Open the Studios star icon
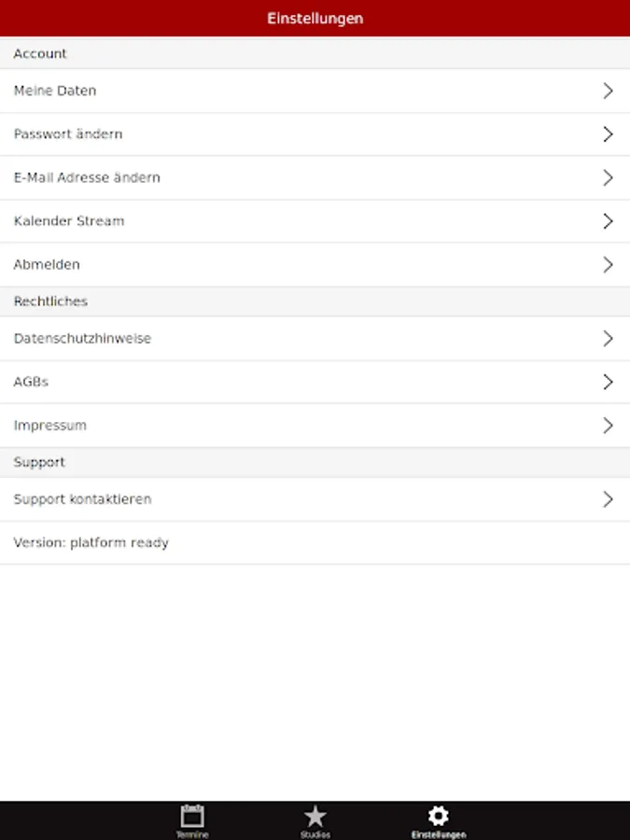This screenshot has height=840, width=630. point(315,816)
